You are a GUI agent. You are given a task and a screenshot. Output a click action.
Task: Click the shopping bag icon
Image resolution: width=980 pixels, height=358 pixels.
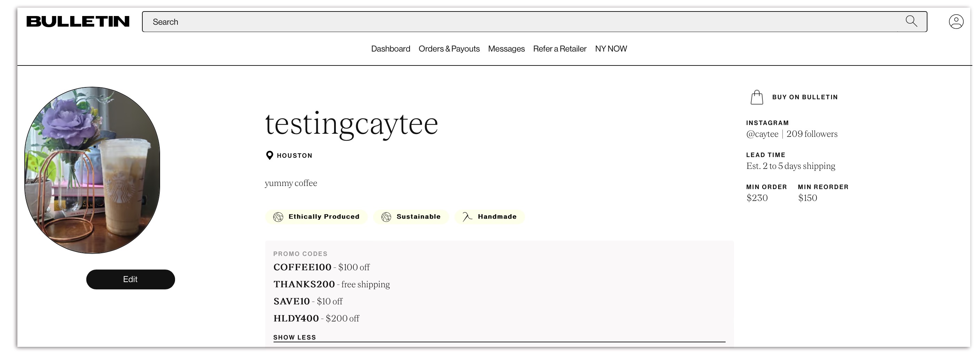[x=756, y=98]
